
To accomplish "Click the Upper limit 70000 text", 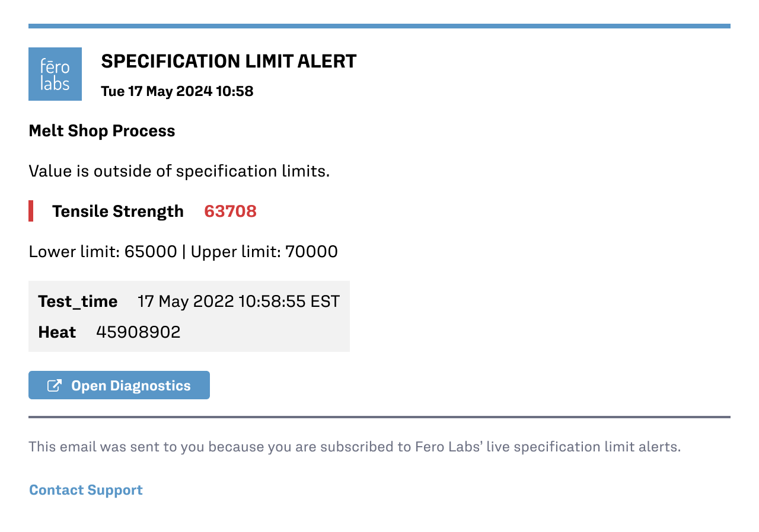I will pos(263,251).
